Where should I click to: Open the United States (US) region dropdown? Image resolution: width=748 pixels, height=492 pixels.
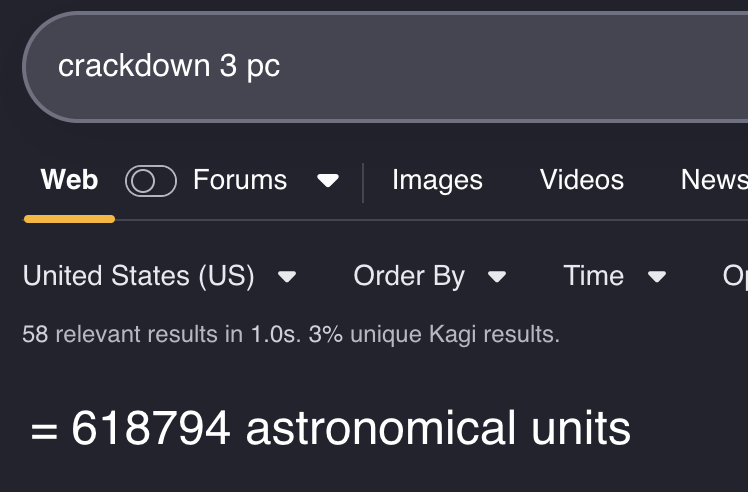click(x=139, y=276)
